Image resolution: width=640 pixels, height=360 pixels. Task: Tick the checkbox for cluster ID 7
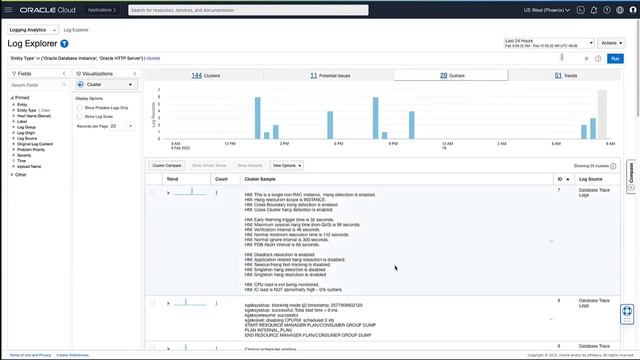[x=153, y=192]
